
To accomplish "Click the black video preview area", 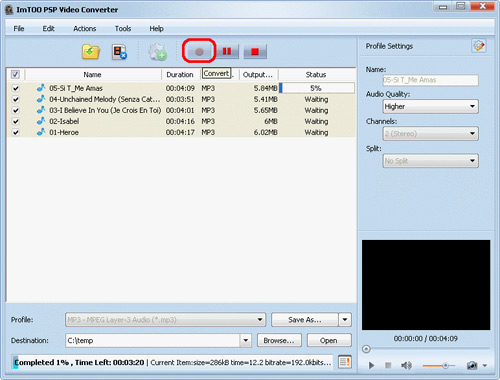I will tap(426, 285).
